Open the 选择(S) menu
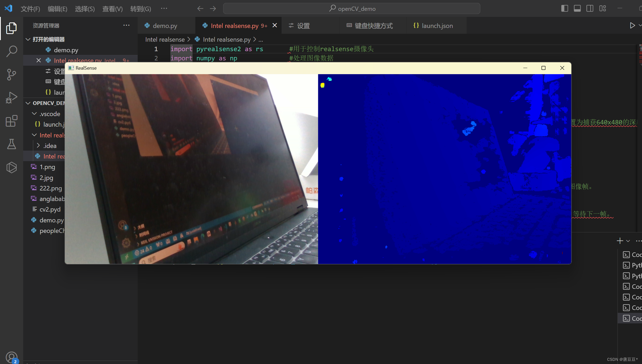The width and height of the screenshot is (642, 364). click(85, 9)
